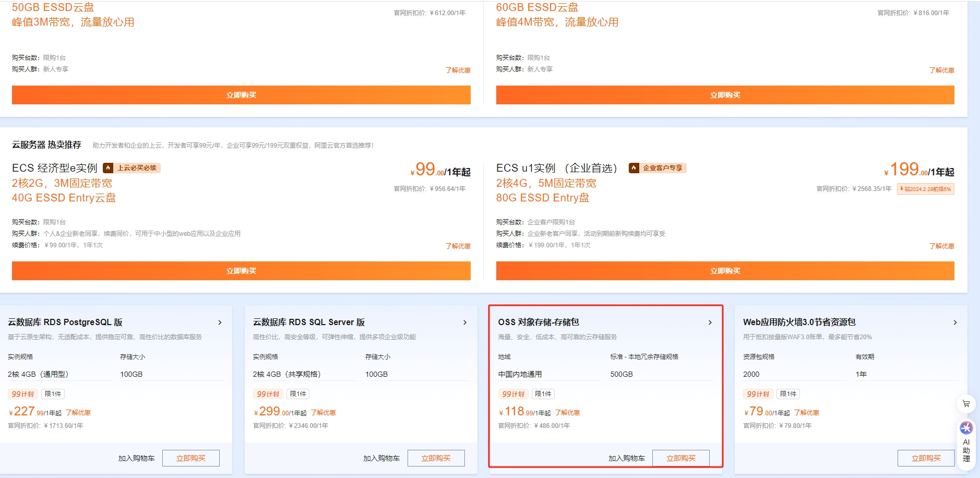Select the PostgreSQL 100GB storage size field
The width and height of the screenshot is (980, 478).
tap(172, 374)
